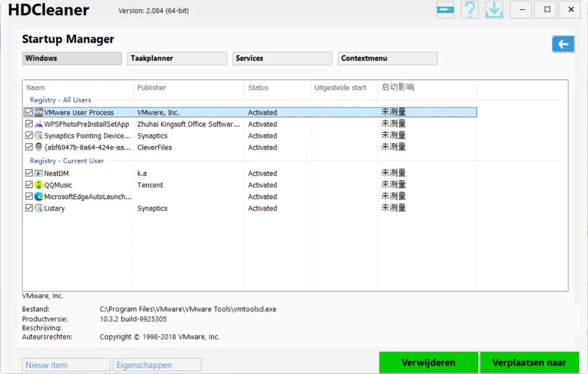The image size is (588, 374).
Task: Collapse the Registry - Current User group
Action: (x=67, y=161)
